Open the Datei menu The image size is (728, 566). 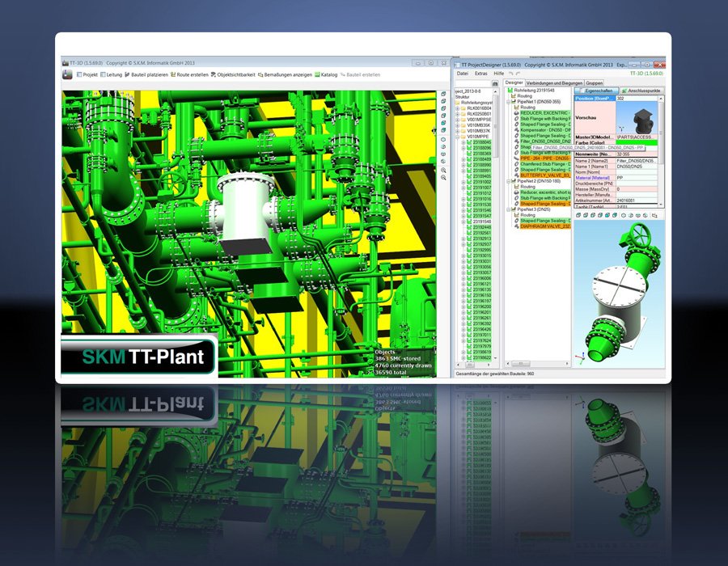[463, 74]
